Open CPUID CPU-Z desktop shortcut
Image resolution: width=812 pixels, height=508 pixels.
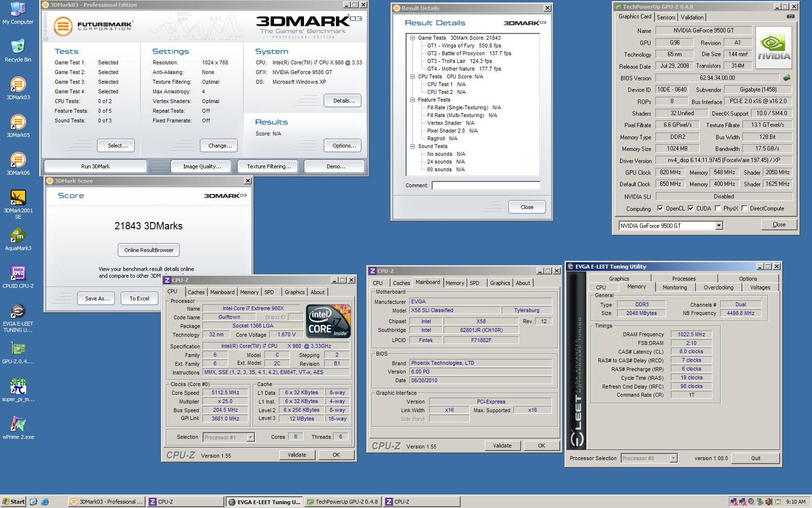point(18,277)
